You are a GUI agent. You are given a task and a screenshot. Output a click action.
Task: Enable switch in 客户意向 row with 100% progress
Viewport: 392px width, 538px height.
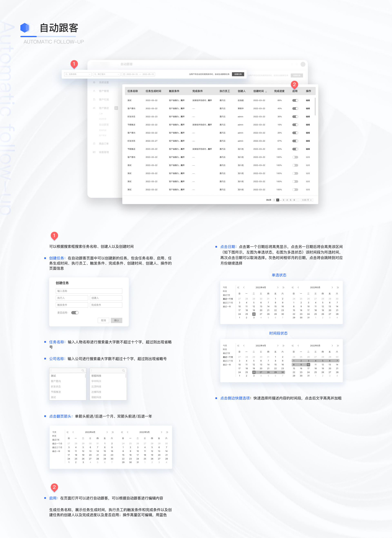tap(295, 157)
